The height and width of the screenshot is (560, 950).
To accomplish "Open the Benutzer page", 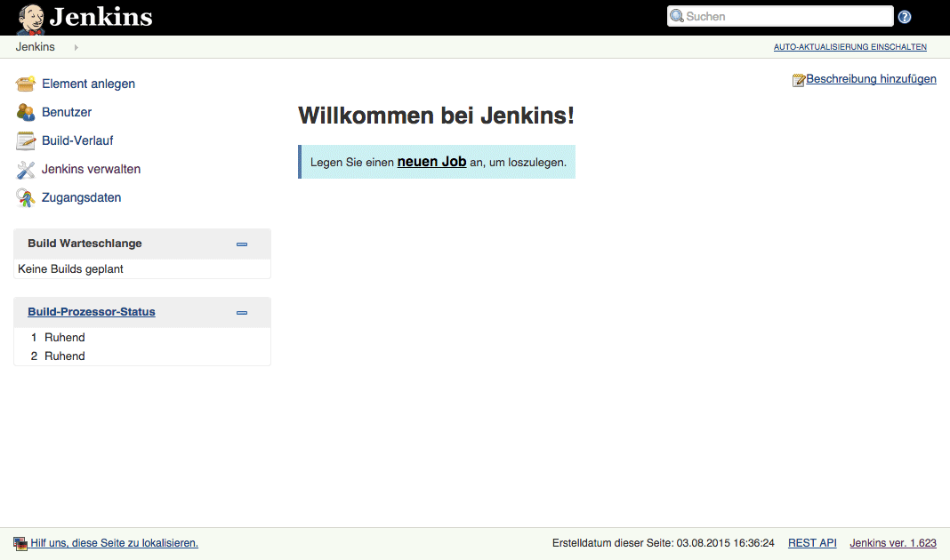I will tap(67, 112).
